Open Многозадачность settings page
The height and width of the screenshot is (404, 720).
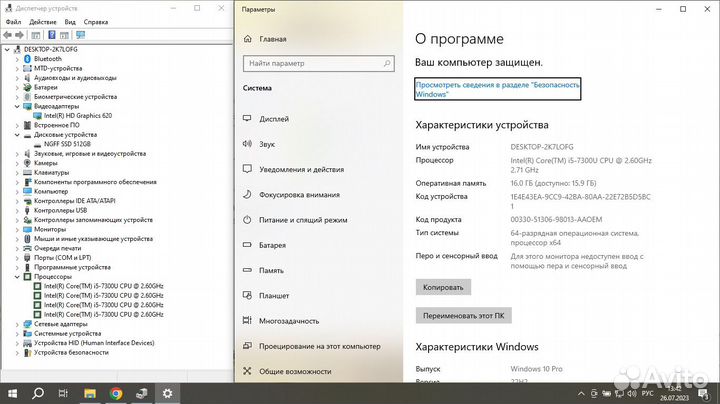[x=289, y=321]
